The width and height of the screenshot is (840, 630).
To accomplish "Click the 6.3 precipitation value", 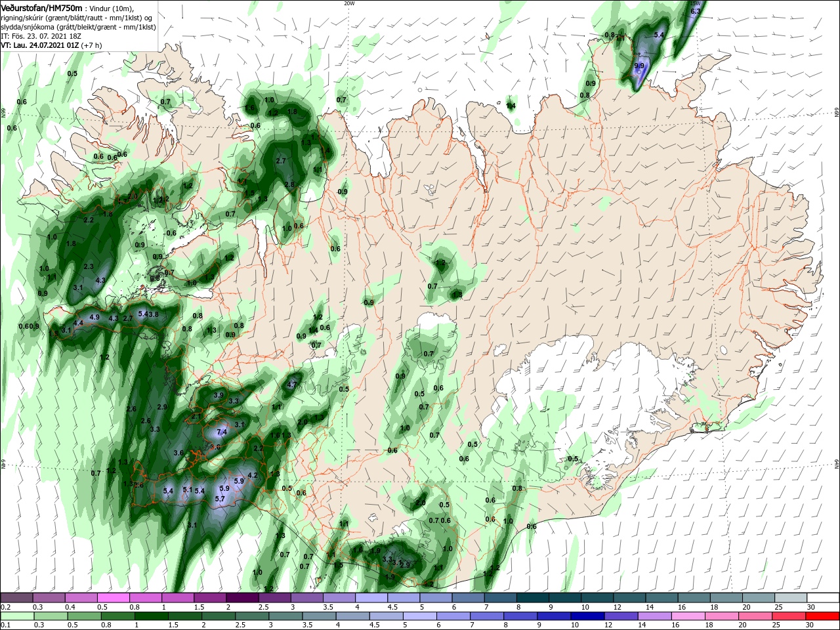I will click(x=696, y=11).
